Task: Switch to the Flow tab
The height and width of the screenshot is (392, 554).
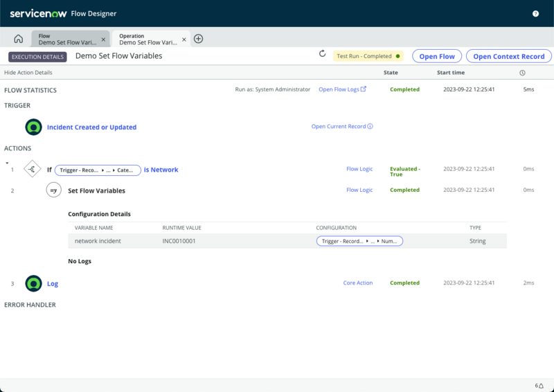Action: [67, 39]
